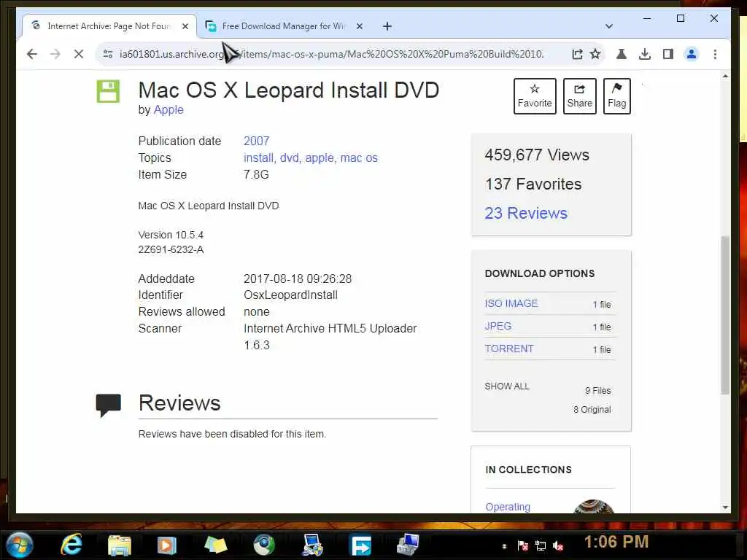The image size is (747, 560).
Task: Click the share page icon in address bar
Action: tap(578, 54)
